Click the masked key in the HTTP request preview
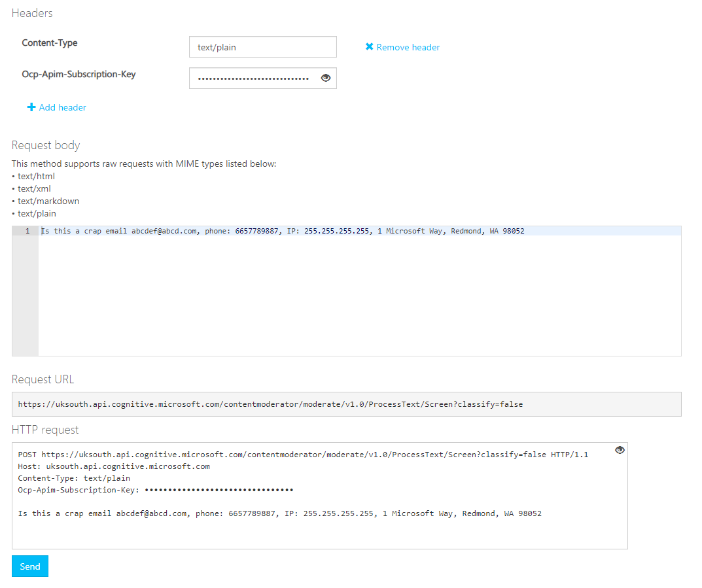Image resolution: width=702 pixels, height=588 pixels. tap(219, 490)
